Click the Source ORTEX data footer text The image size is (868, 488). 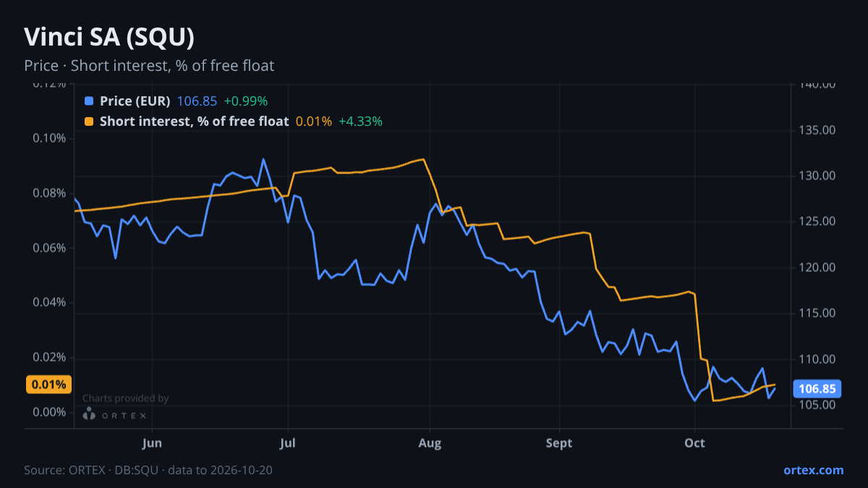click(148, 470)
